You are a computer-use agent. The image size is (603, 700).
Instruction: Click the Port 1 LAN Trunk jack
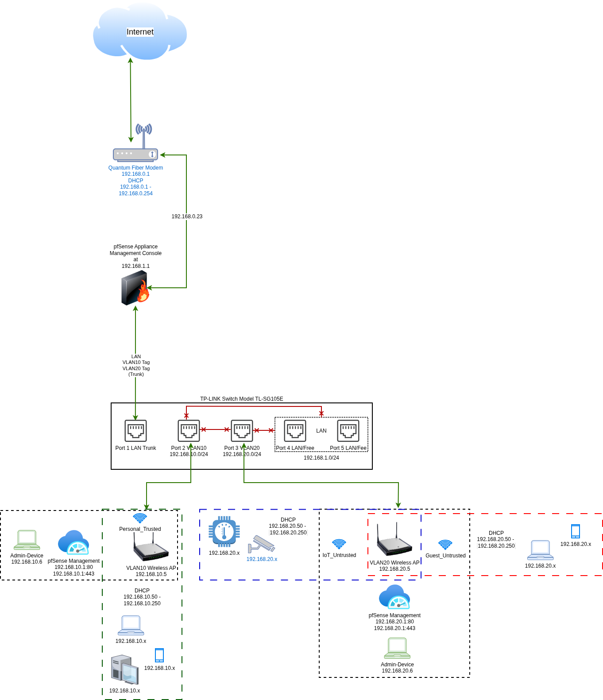[x=135, y=431]
